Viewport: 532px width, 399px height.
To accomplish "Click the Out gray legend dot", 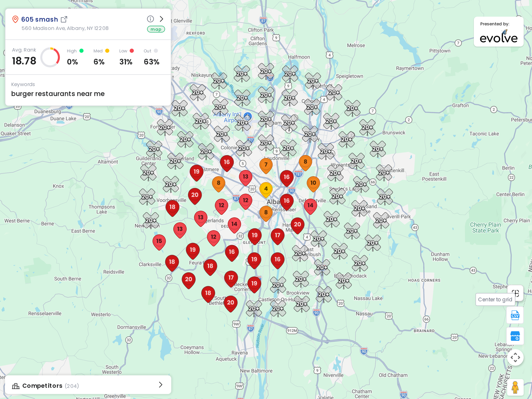I will [x=156, y=51].
